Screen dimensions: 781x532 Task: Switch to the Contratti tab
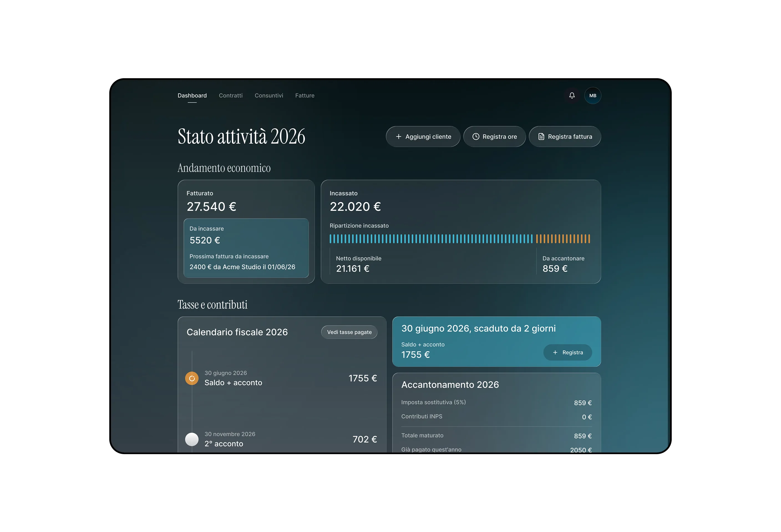230,96
